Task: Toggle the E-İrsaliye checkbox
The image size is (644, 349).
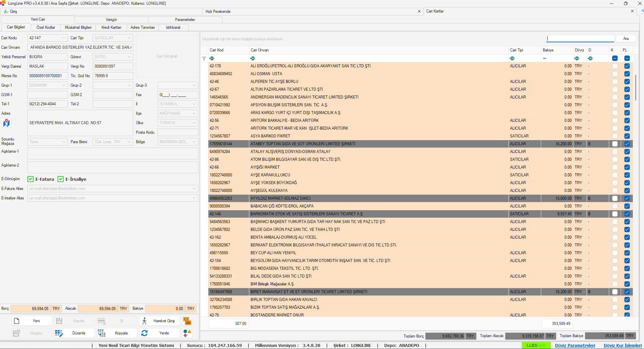Action: click(61, 179)
